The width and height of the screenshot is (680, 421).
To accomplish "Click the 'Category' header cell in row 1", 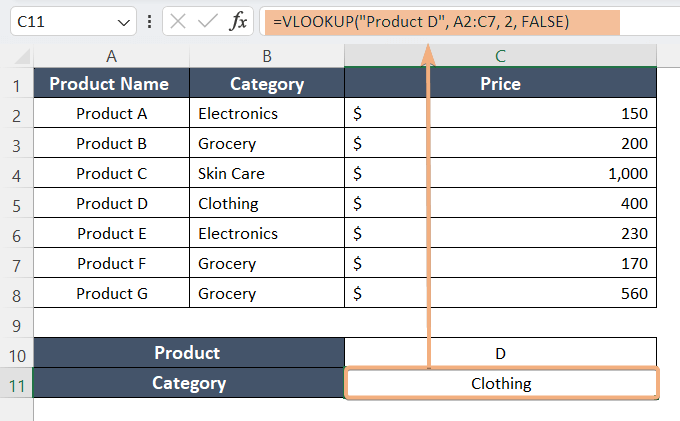I will (267, 83).
